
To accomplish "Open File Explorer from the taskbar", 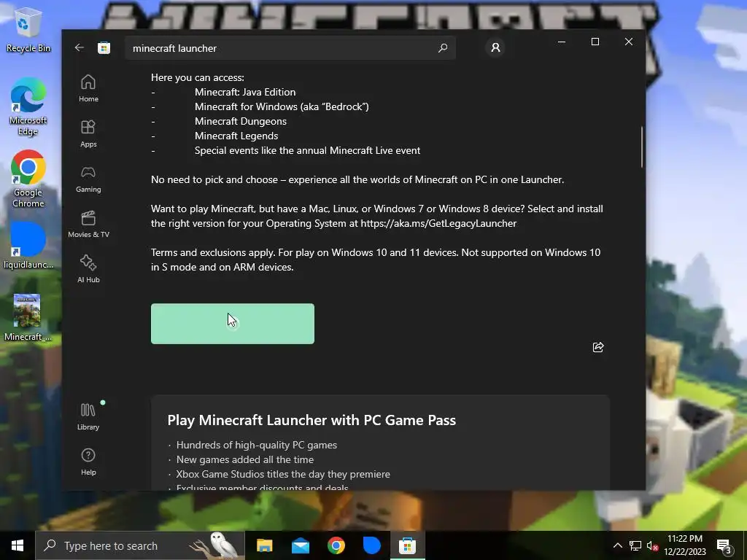I will tap(264, 545).
